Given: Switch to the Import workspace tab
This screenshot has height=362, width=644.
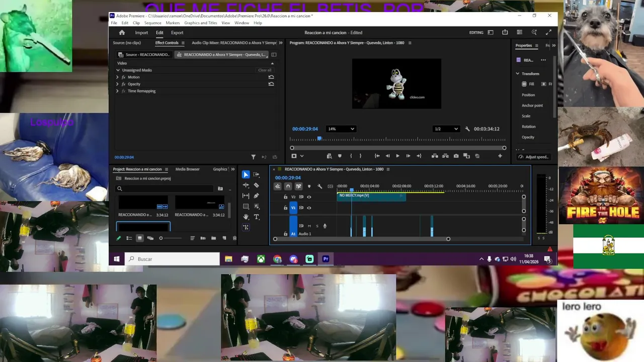Looking at the screenshot, I should (141, 32).
